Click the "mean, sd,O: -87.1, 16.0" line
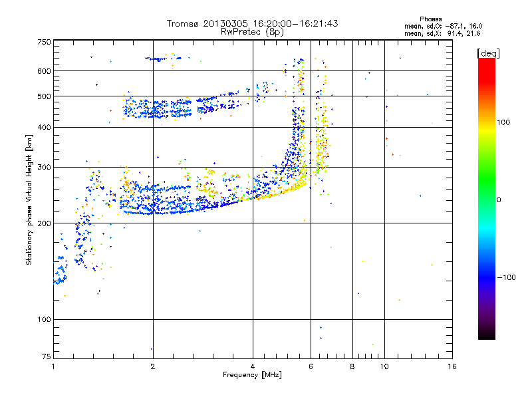Screen dimensions: 532x399 tap(443, 26)
